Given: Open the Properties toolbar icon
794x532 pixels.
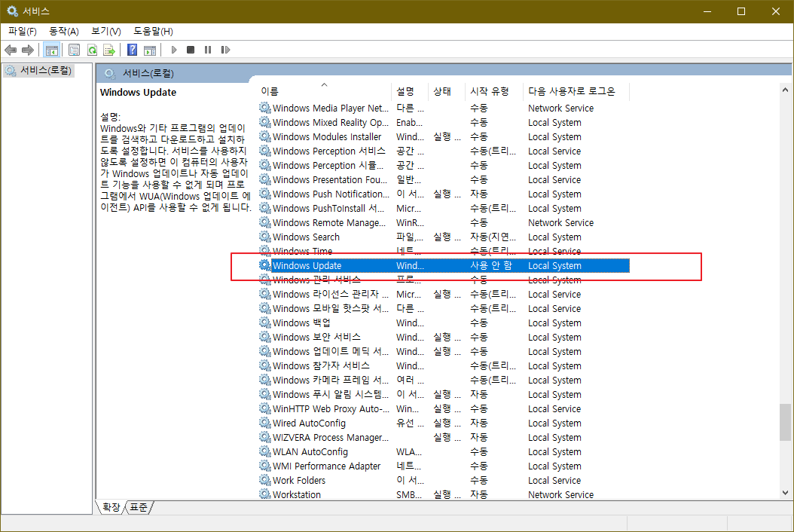Looking at the screenshot, I should point(74,50).
